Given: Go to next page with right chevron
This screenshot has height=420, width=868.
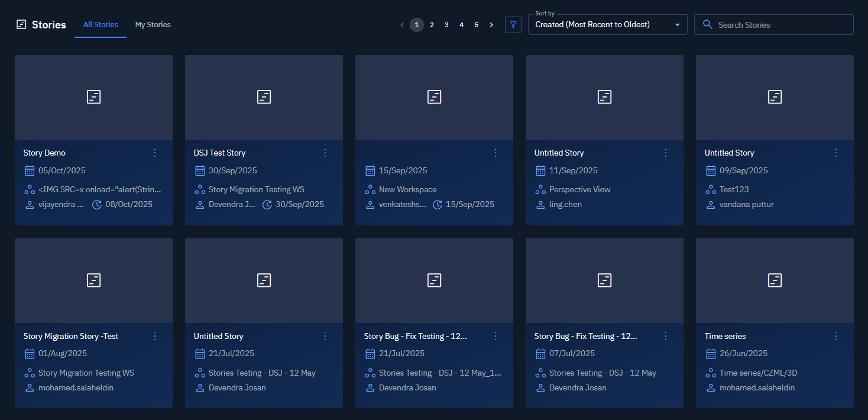Looking at the screenshot, I should pos(491,25).
